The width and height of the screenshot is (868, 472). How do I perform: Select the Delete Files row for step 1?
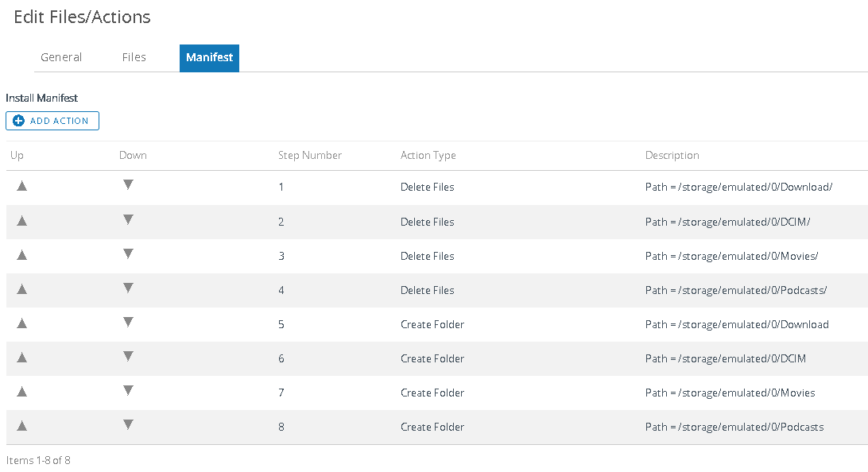pyautogui.click(x=427, y=187)
